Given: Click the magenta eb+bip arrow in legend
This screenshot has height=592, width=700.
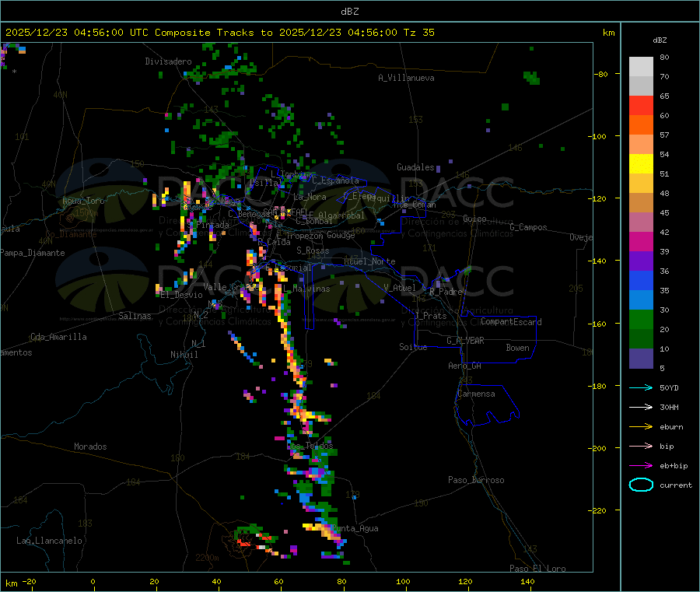Looking at the screenshot, I should point(641,465).
